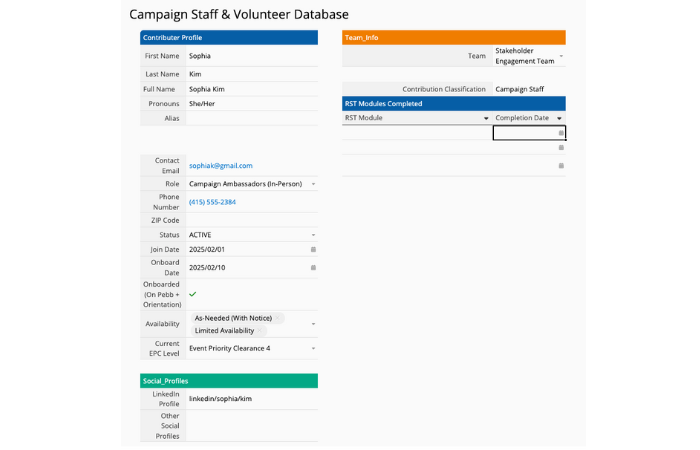
Task: Open the Join Date calendar picker
Action: click(313, 249)
